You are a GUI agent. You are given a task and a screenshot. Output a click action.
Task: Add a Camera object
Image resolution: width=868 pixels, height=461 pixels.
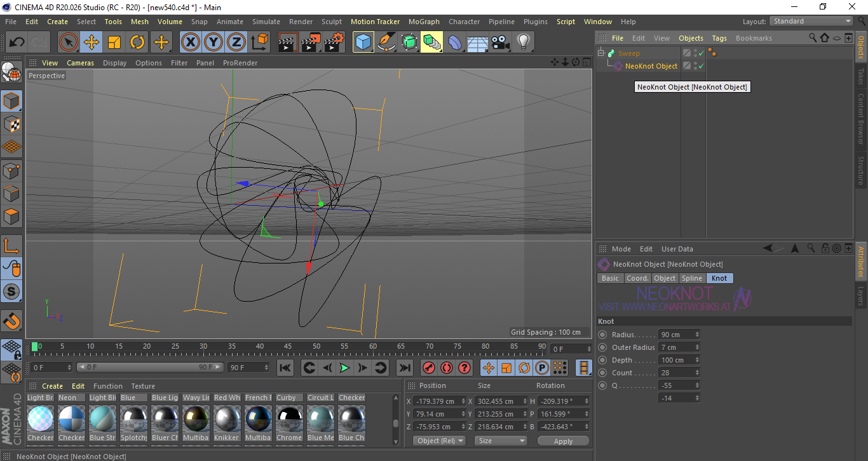tap(501, 43)
